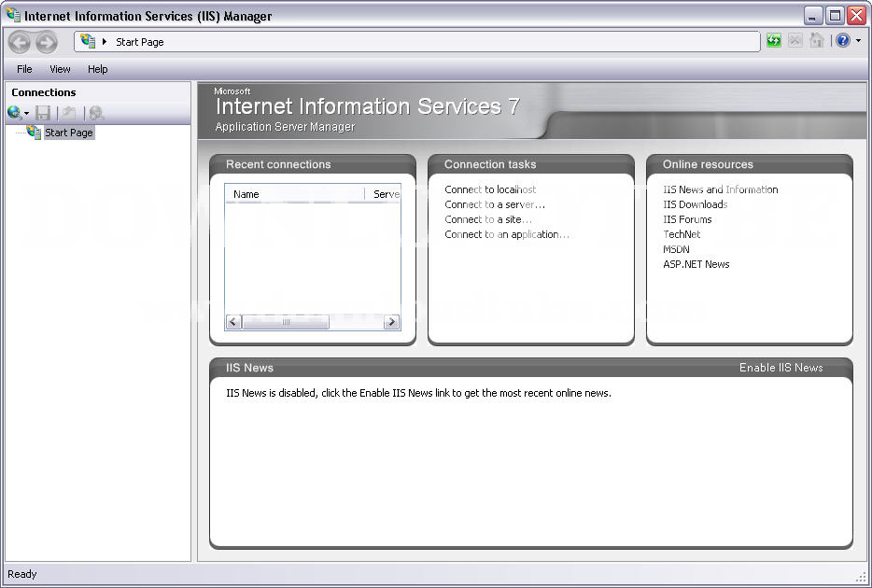Screen dimensions: 872x588
Task: Click the Back navigation arrow
Action: pos(19,41)
